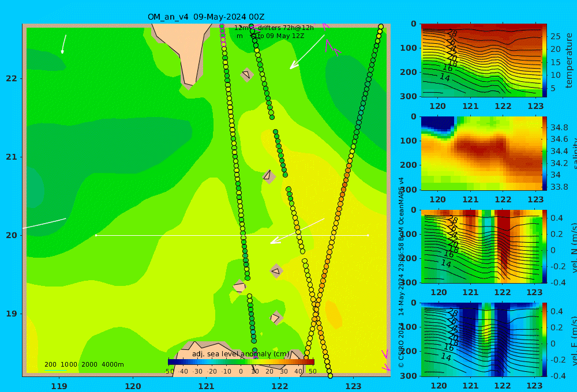
Task: Open the eastward velocity section panel
Action: pos(481,340)
